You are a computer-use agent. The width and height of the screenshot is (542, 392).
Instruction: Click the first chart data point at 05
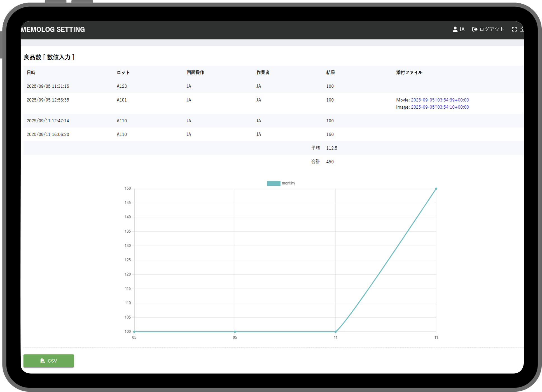pyautogui.click(x=134, y=332)
